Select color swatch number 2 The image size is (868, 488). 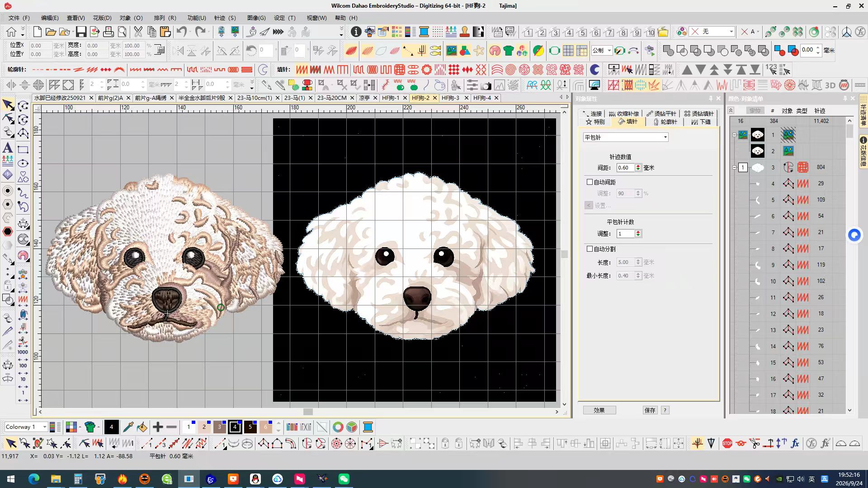pyautogui.click(x=204, y=427)
